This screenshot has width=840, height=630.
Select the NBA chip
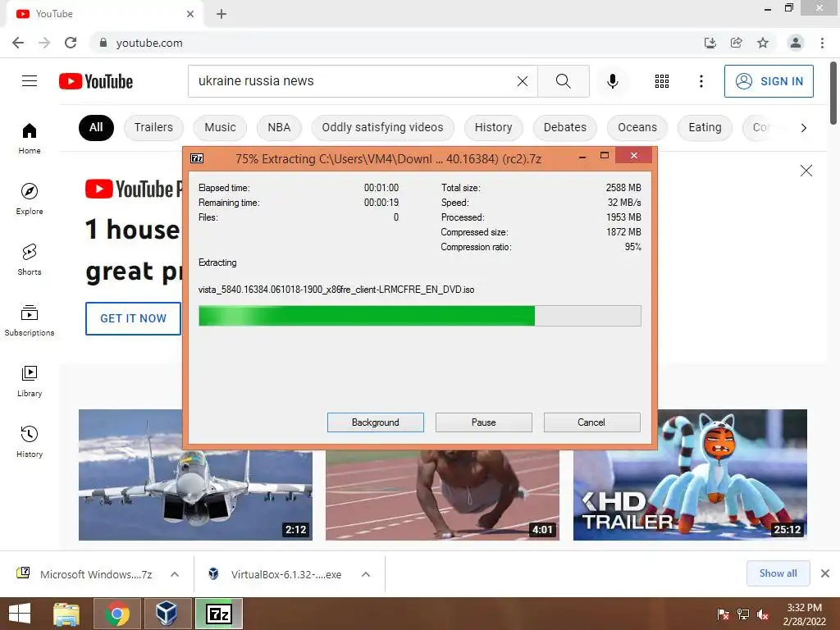279,127
